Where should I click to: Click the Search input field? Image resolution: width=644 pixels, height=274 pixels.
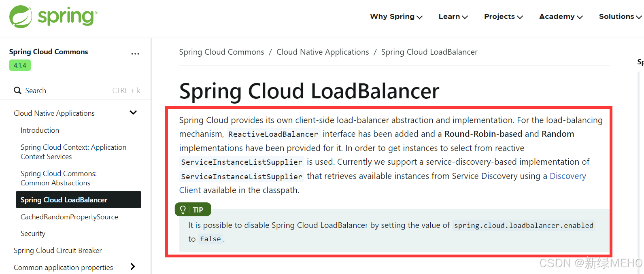tap(76, 91)
